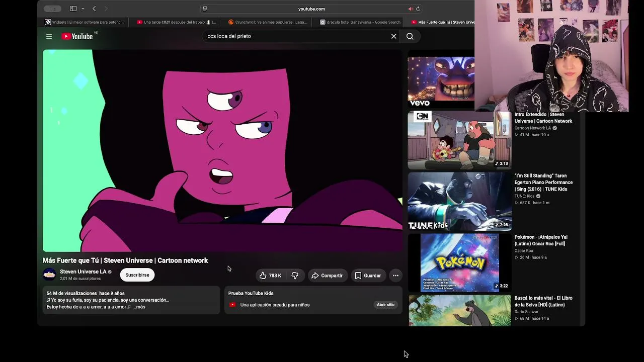Image resolution: width=644 pixels, height=362 pixels.
Task: Open 'Intro Extendido | Steven Universe' title
Action: pyautogui.click(x=543, y=118)
